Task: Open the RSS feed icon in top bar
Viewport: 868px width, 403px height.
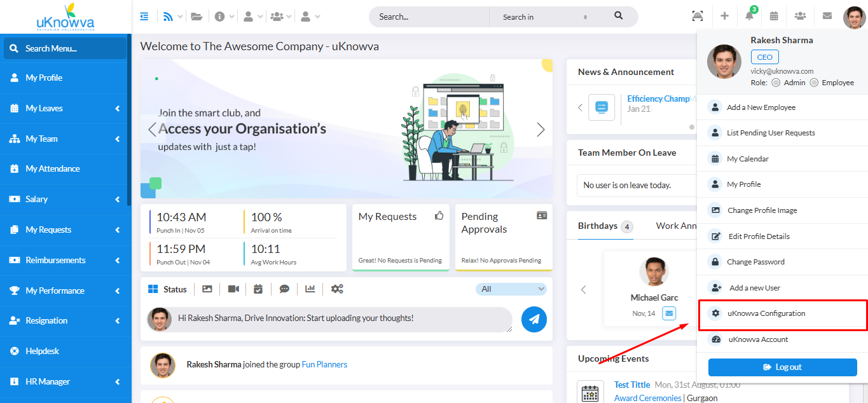Action: point(168,17)
